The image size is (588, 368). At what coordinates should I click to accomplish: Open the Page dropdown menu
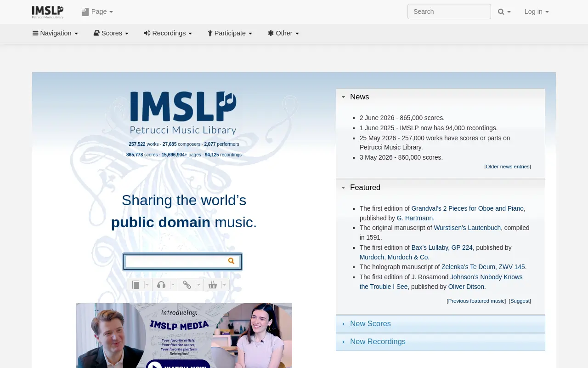click(x=97, y=11)
